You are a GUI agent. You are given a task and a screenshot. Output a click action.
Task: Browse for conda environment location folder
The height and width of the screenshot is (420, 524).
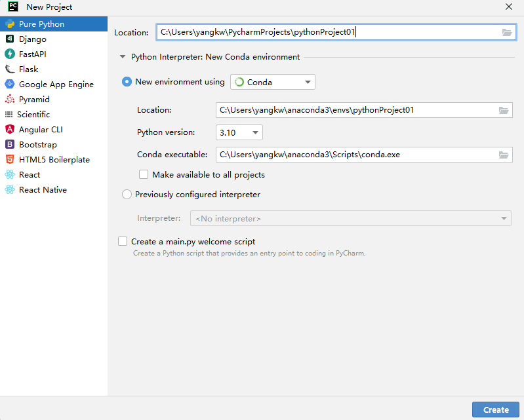(504, 110)
